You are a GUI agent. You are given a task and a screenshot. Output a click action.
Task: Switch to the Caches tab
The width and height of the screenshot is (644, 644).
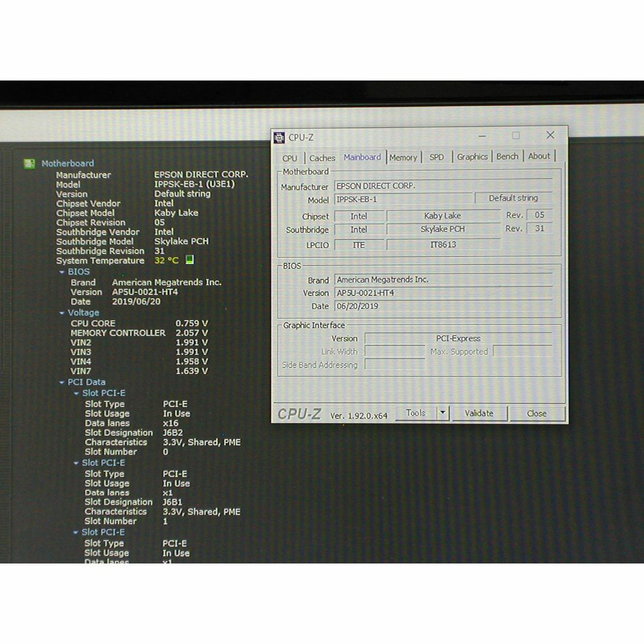point(322,158)
